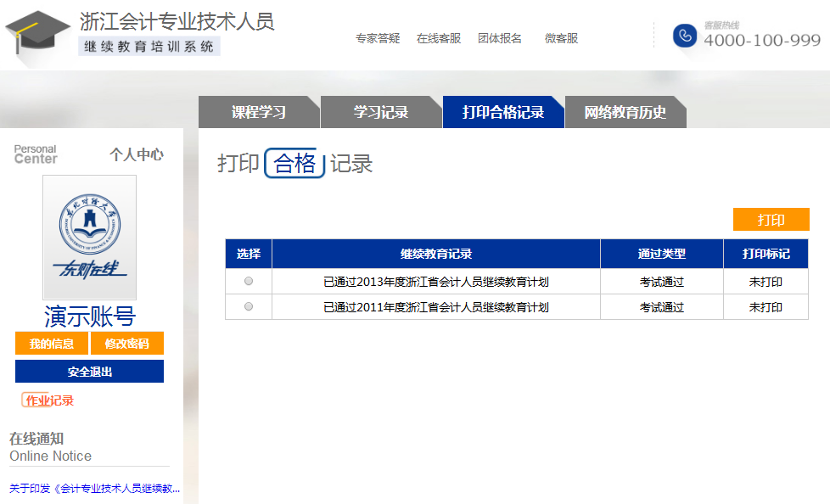Image resolution: width=830 pixels, height=504 pixels.
Task: Log out using 安全退出 button
Action: (x=89, y=372)
